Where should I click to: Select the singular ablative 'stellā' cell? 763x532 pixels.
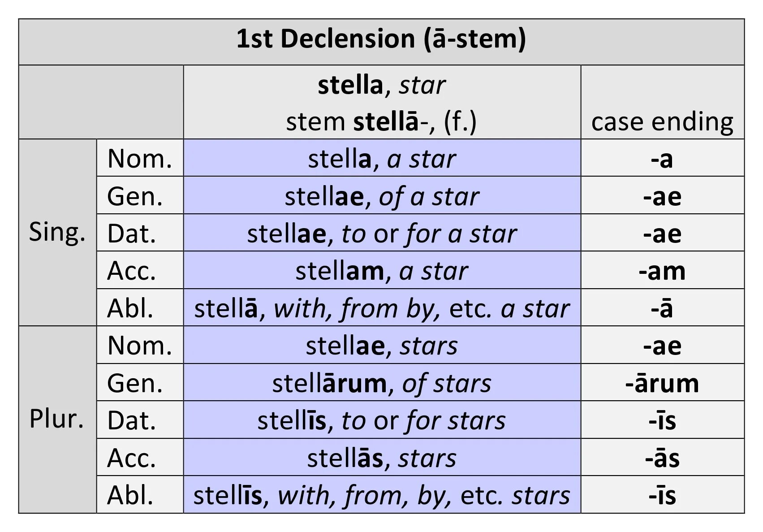(x=382, y=308)
